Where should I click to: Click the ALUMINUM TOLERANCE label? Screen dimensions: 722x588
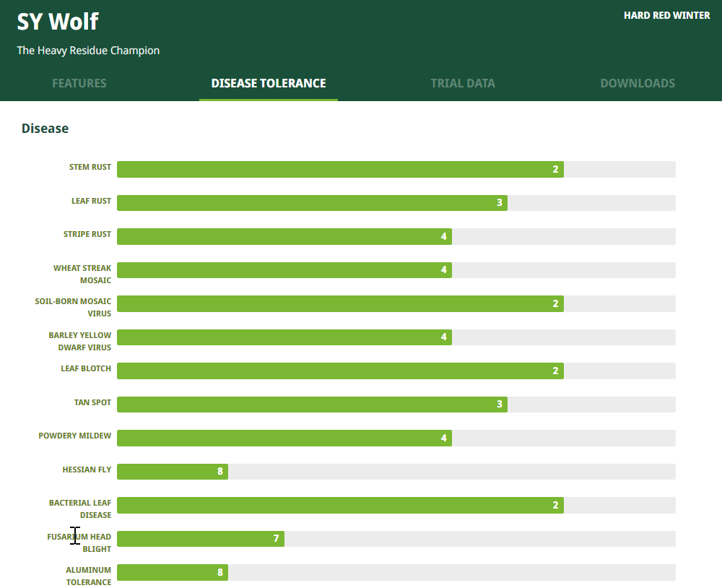[88, 576]
